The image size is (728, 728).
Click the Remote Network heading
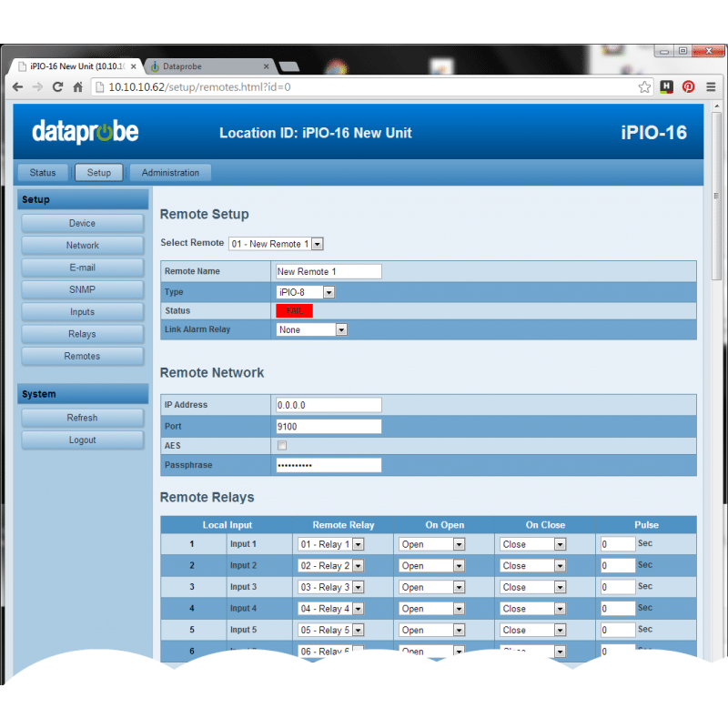coord(212,372)
